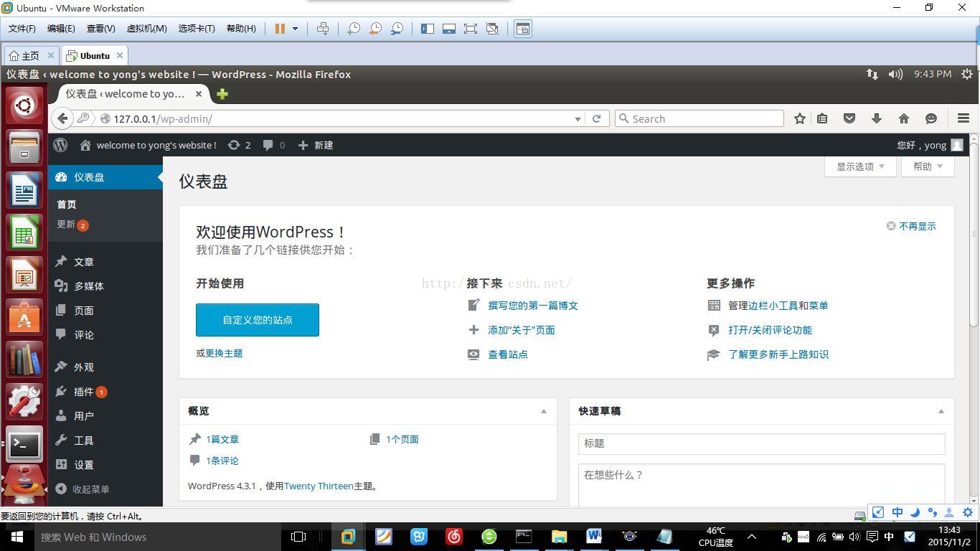Expand the 显示选项 screen options dropdown
The image size is (980, 551).
860,166
